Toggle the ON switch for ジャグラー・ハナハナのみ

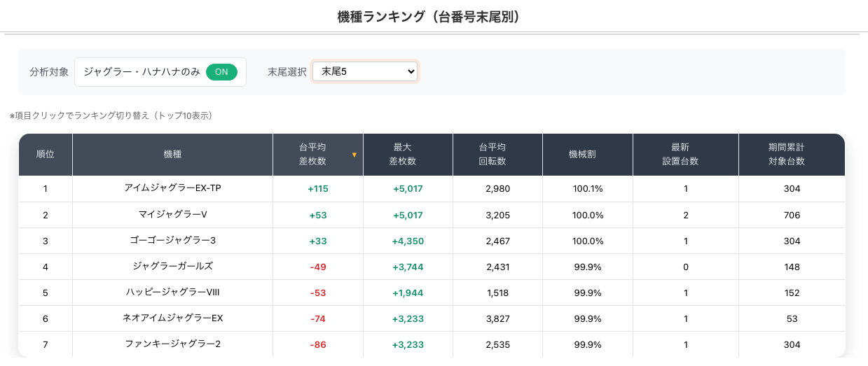tap(221, 72)
